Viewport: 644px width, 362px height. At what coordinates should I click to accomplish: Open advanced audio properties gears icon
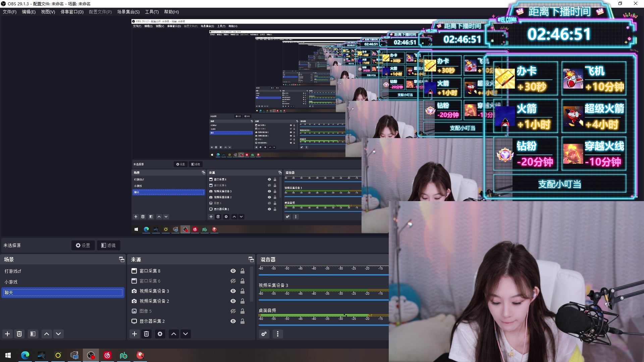point(264,334)
